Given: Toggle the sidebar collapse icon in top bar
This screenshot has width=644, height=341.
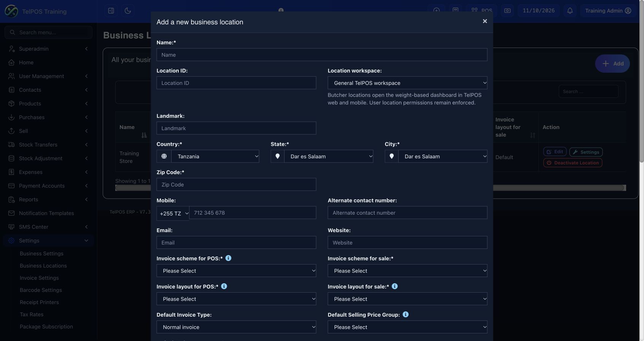Looking at the screenshot, I should coord(111,11).
